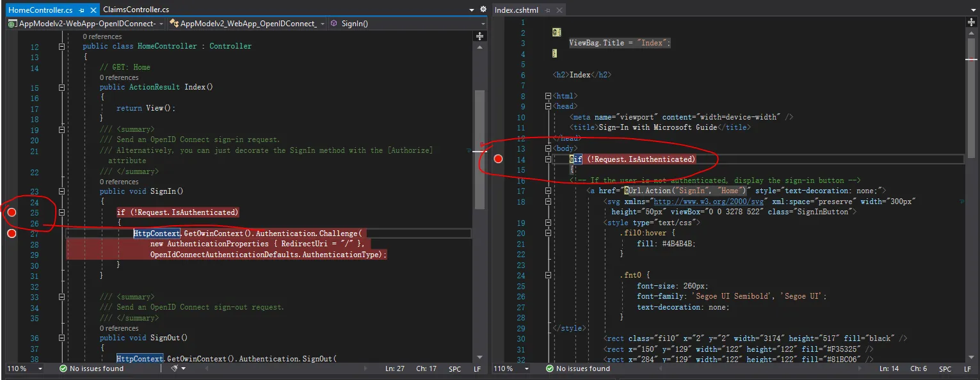Click the split editor handle in HomeController pane
This screenshot has width=980, height=380.
(x=479, y=36)
